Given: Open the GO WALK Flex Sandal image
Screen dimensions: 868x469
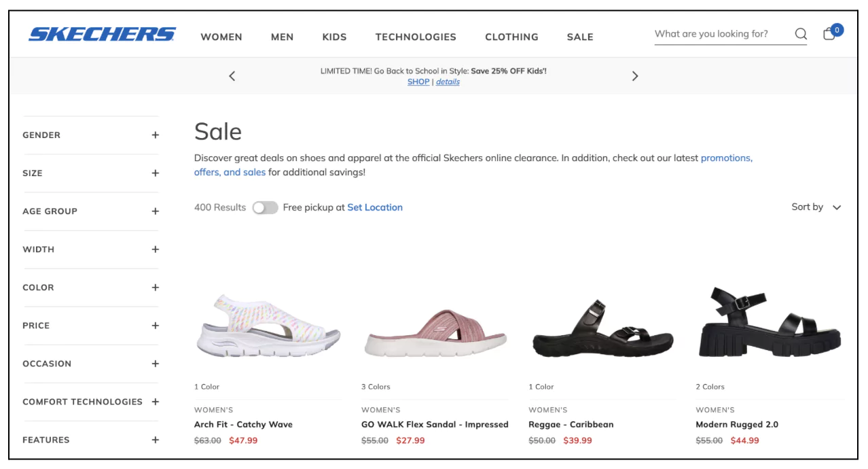Looking at the screenshot, I should click(x=435, y=333).
